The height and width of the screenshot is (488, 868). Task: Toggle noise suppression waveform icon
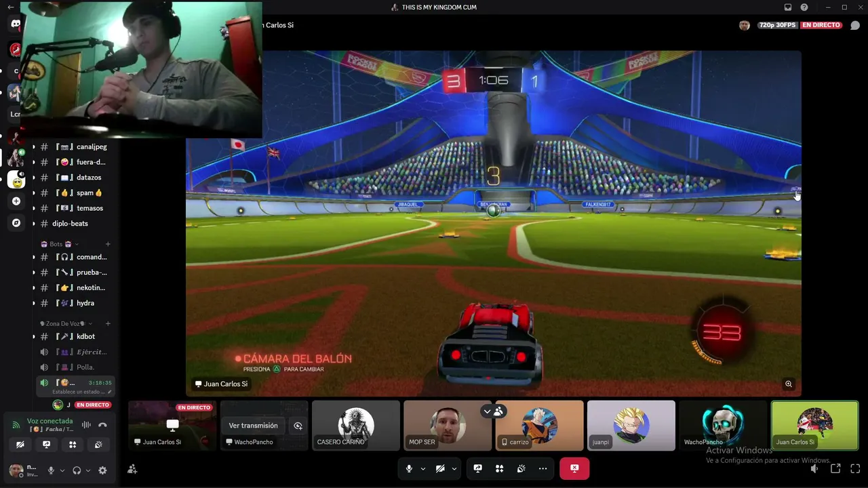coord(86,425)
